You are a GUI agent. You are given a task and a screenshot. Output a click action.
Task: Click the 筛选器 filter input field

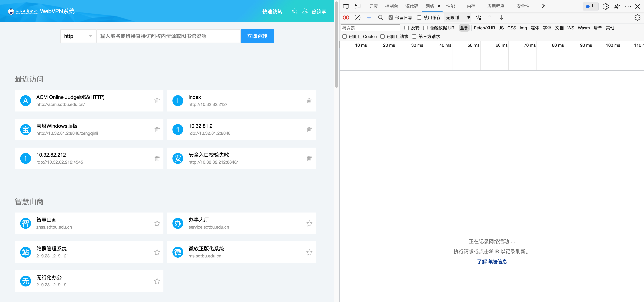click(x=371, y=28)
